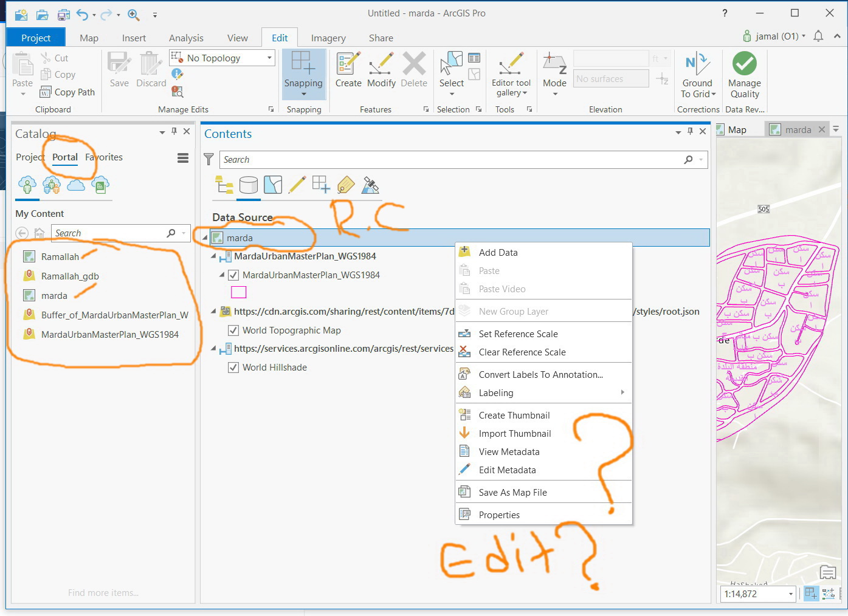
Task: Show My Groups portal icon
Action: point(52,185)
